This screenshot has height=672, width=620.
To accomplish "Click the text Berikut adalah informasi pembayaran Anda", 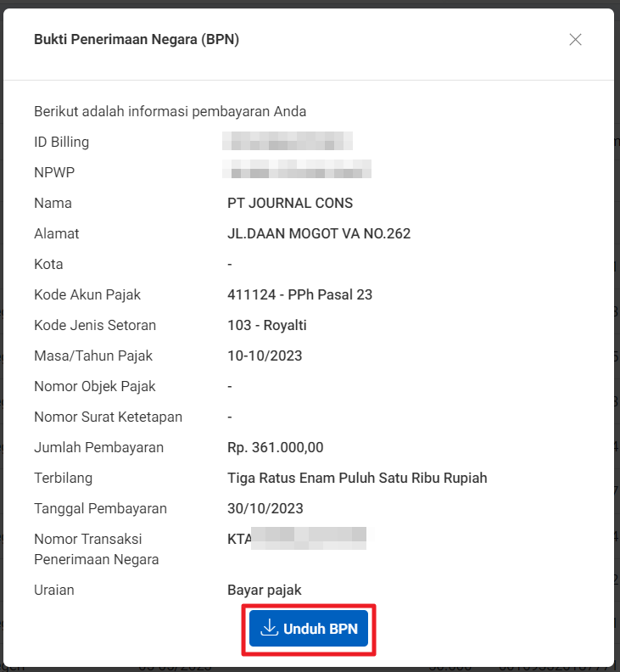I will click(170, 111).
